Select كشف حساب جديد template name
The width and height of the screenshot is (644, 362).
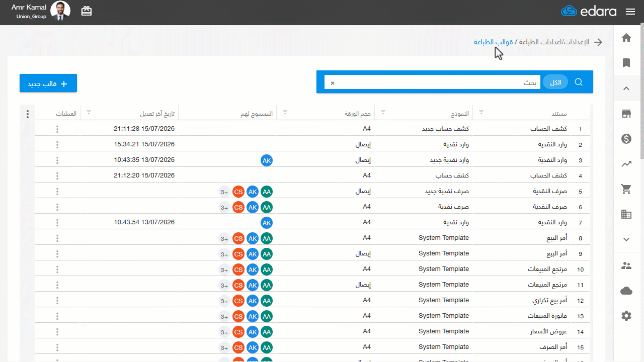(x=445, y=129)
